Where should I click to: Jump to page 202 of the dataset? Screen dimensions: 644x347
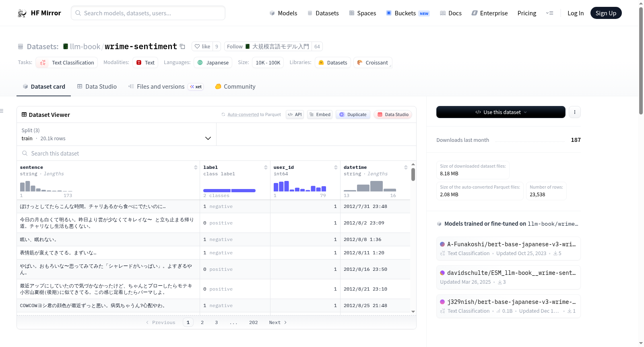point(254,322)
